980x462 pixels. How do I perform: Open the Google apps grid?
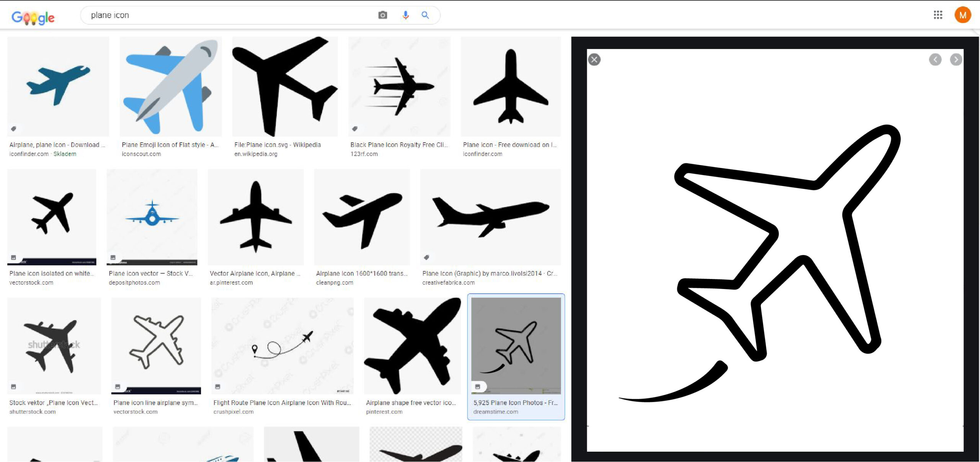tap(938, 15)
